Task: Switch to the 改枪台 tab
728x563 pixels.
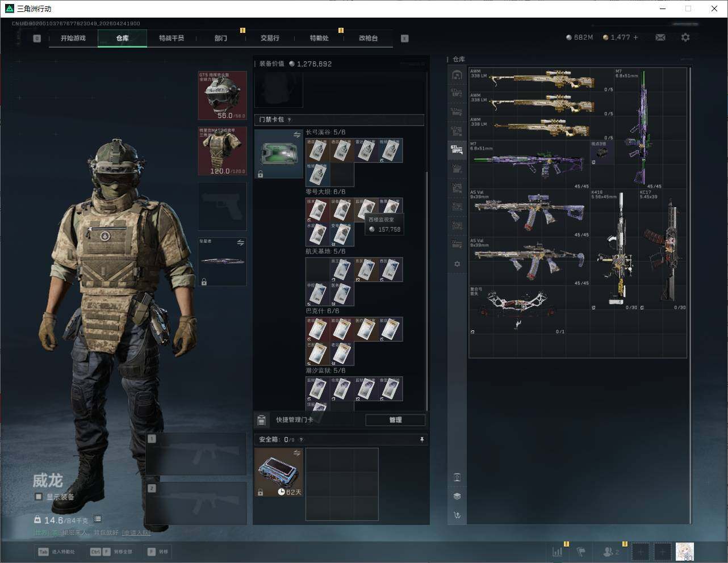Action: click(368, 38)
